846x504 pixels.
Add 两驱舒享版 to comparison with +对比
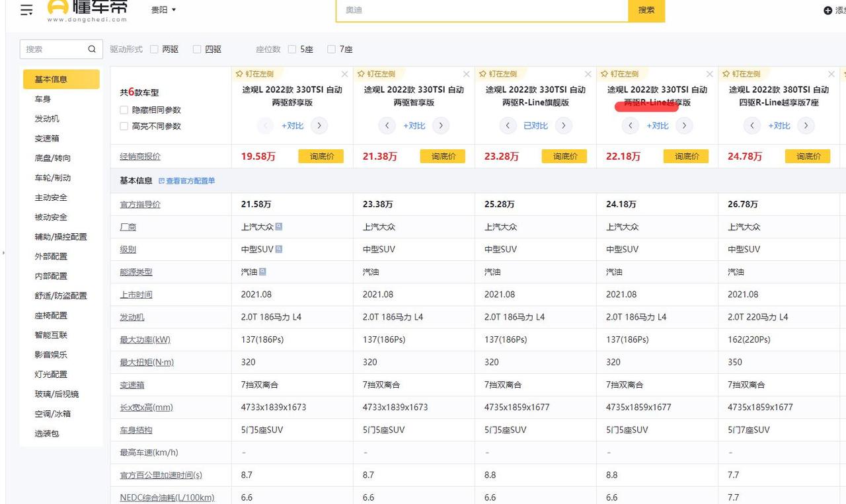[x=292, y=126]
